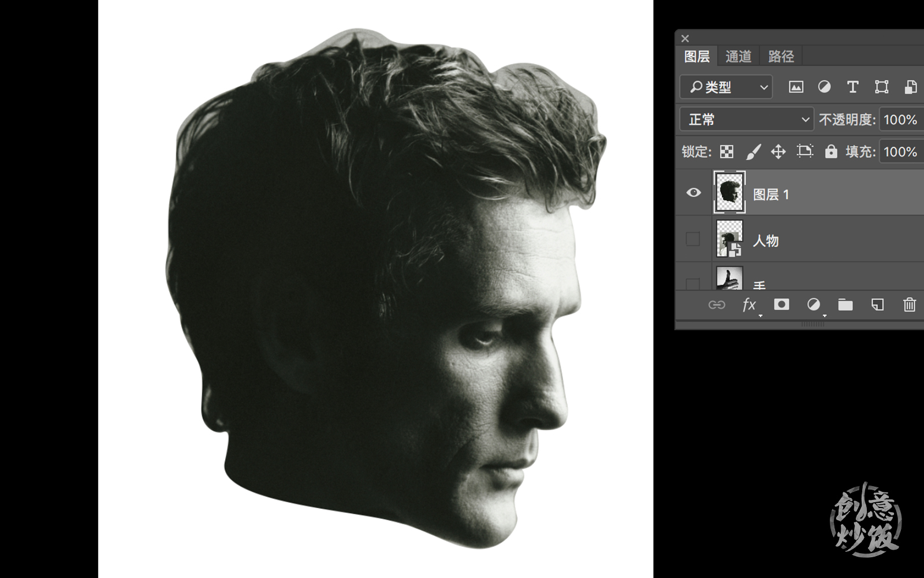This screenshot has height=578, width=924.
Task: Close the layers panel with X
Action: 685,39
